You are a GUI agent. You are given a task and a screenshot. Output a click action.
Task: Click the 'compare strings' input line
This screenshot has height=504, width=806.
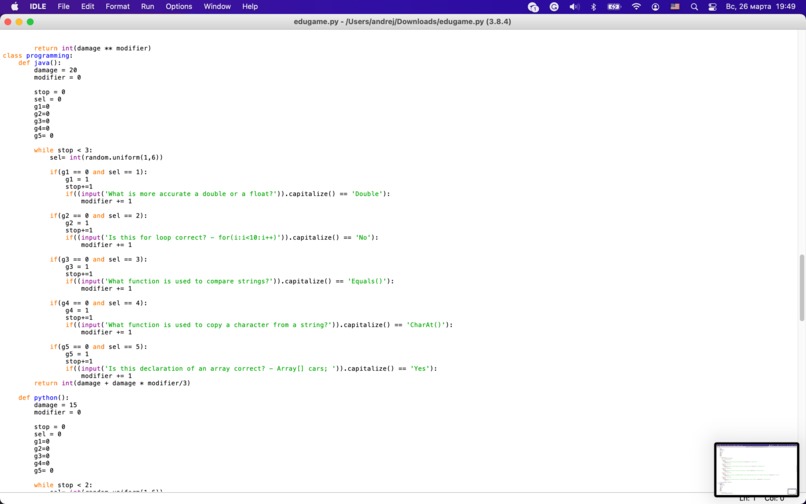click(x=230, y=281)
